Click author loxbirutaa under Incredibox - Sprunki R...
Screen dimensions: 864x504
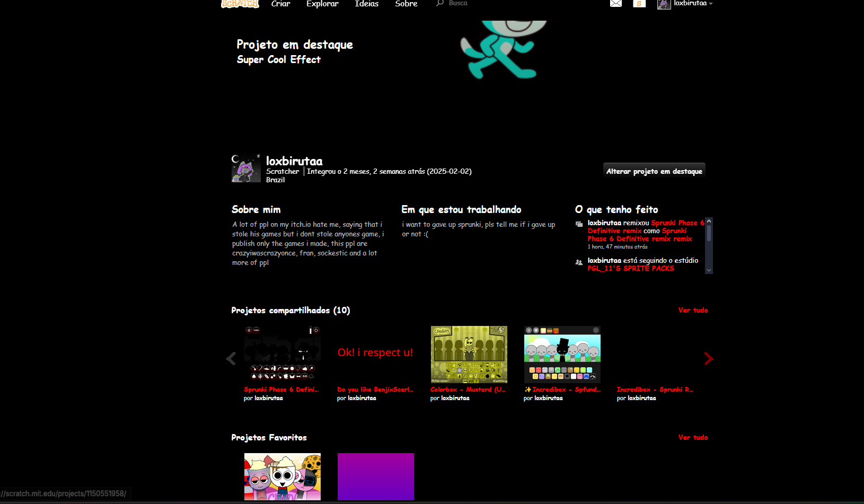pos(642,398)
